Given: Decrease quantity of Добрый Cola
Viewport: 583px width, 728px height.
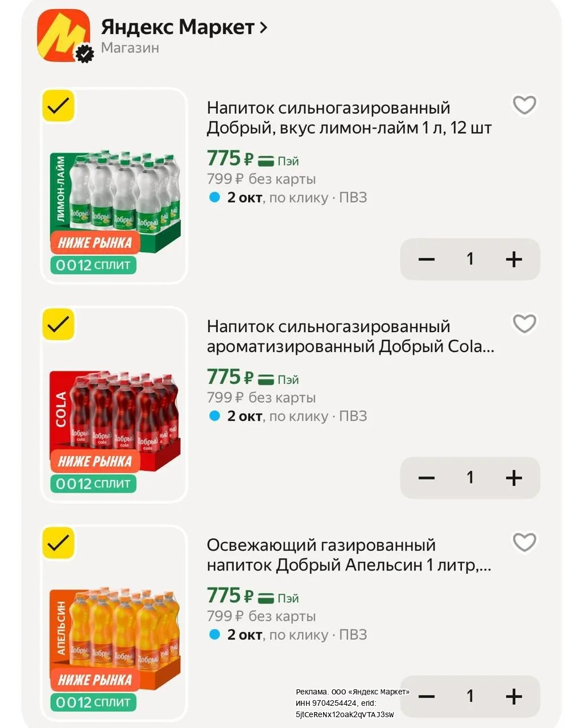Looking at the screenshot, I should tap(426, 478).
